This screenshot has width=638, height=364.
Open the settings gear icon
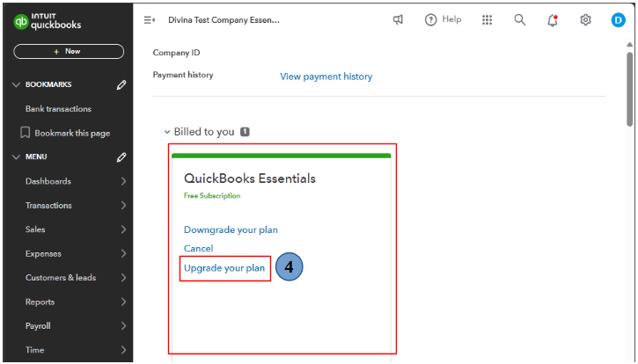click(x=585, y=20)
